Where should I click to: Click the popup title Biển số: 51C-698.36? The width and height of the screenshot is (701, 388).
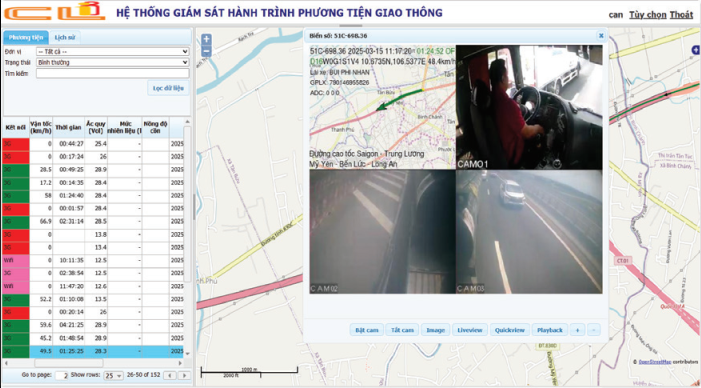click(338, 36)
